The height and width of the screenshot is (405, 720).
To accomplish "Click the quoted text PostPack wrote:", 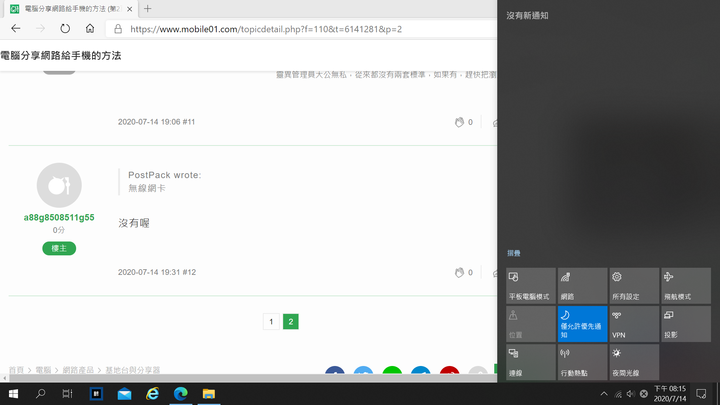I will click(164, 175).
